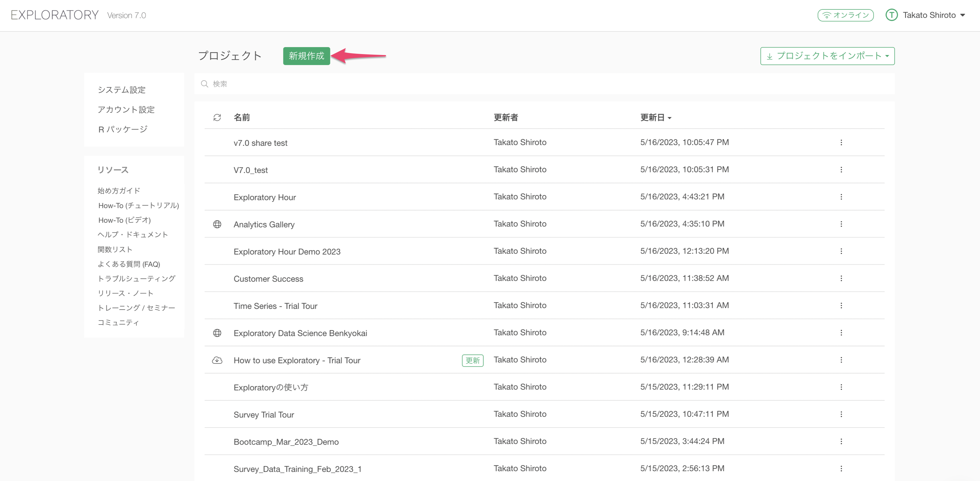Screen dimensions: 980x481
Task: Click the オンライン status badge
Action: tap(845, 15)
